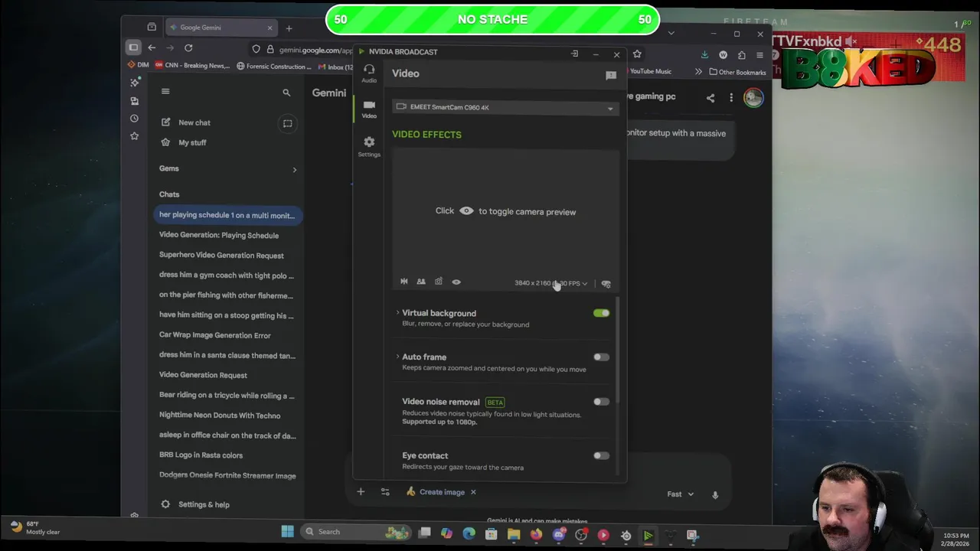Open the Audio tab in NVIDIA Broadcast

pyautogui.click(x=369, y=73)
